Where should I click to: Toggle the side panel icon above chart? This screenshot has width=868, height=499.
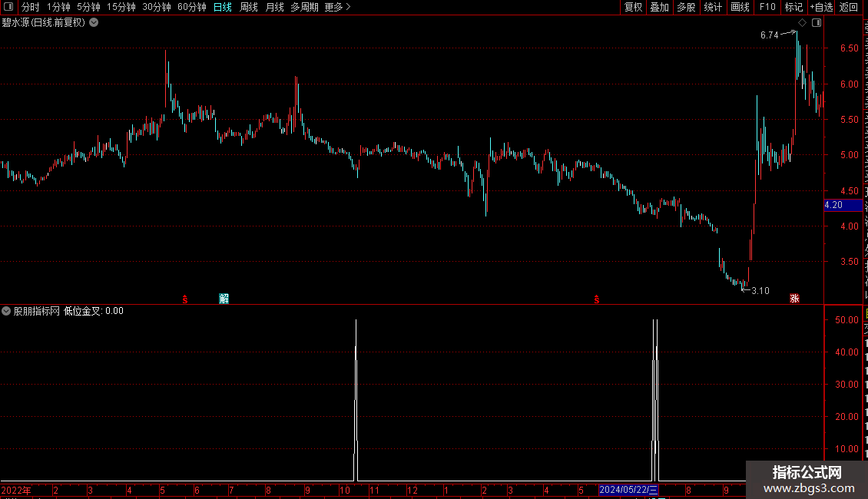[817, 23]
